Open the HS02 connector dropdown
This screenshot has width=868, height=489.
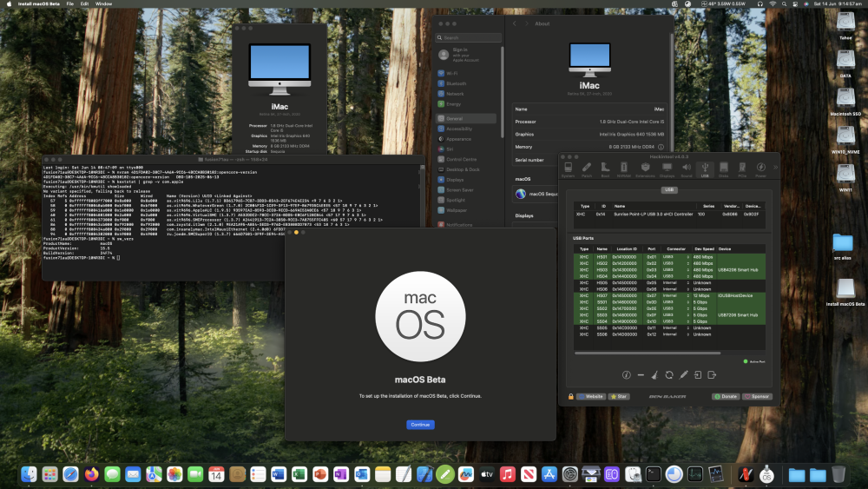tap(676, 263)
